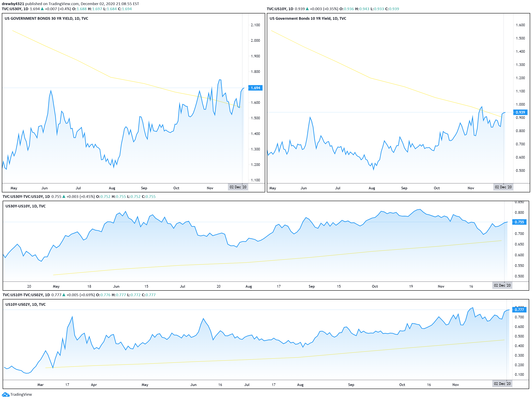Click the 'Oct' label on US10Y chart time axis
Image resolution: width=532 pixels, height=400 pixels.
tap(437, 188)
